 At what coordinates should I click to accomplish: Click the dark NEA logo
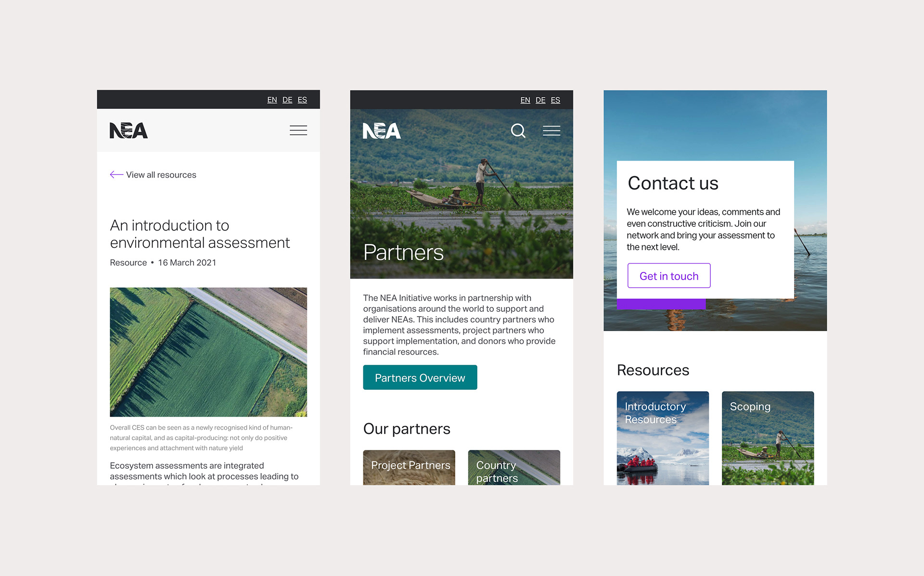tap(128, 130)
